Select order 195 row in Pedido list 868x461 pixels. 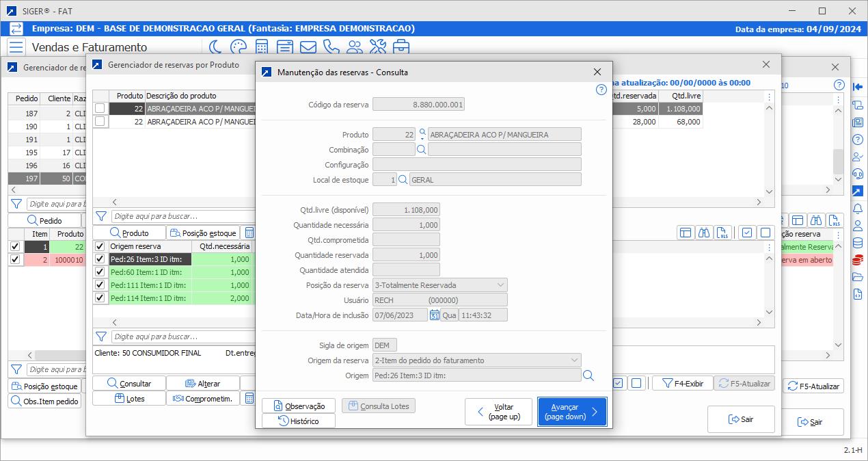31,153
